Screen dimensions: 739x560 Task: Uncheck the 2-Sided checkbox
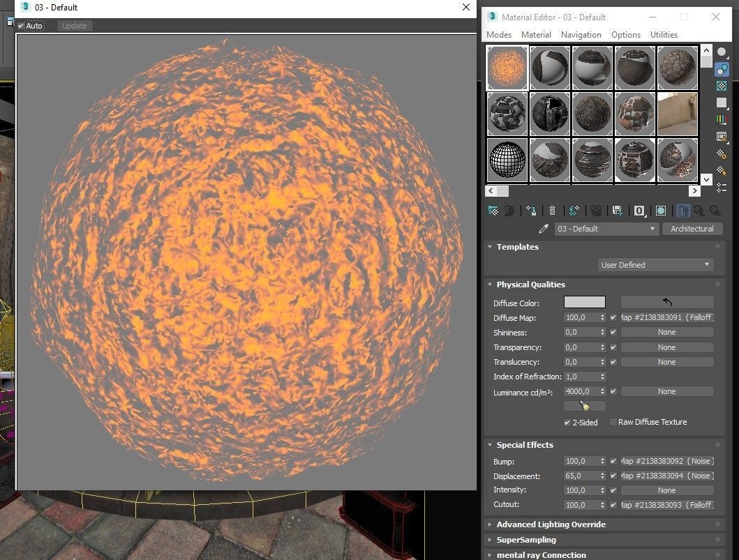pyautogui.click(x=567, y=423)
